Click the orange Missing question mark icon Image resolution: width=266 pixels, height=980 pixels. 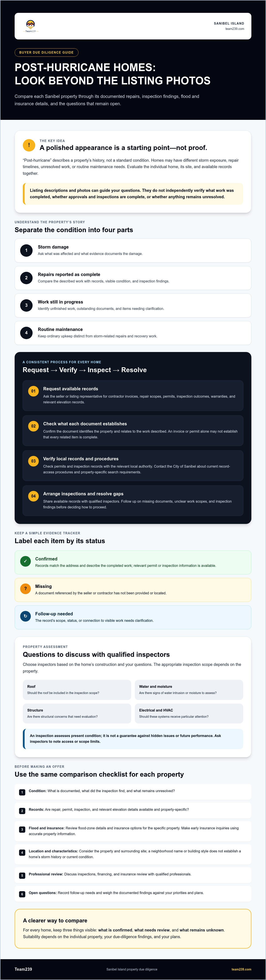(x=25, y=589)
